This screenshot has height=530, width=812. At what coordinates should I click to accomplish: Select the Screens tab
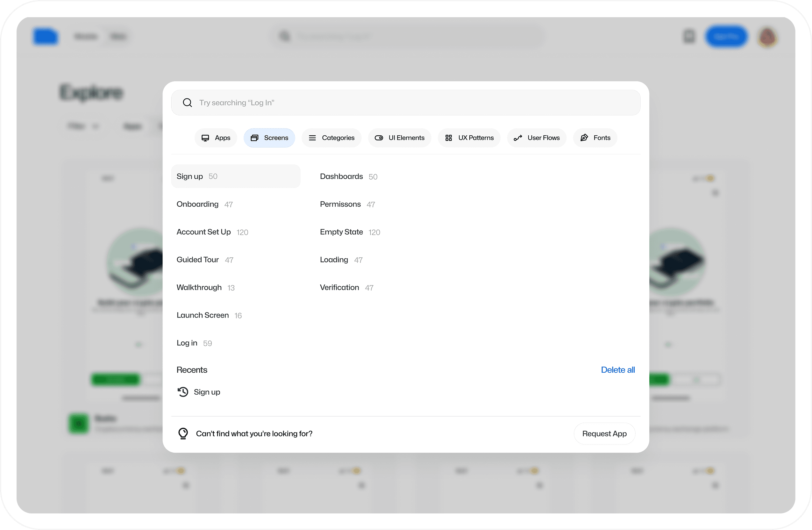(269, 138)
